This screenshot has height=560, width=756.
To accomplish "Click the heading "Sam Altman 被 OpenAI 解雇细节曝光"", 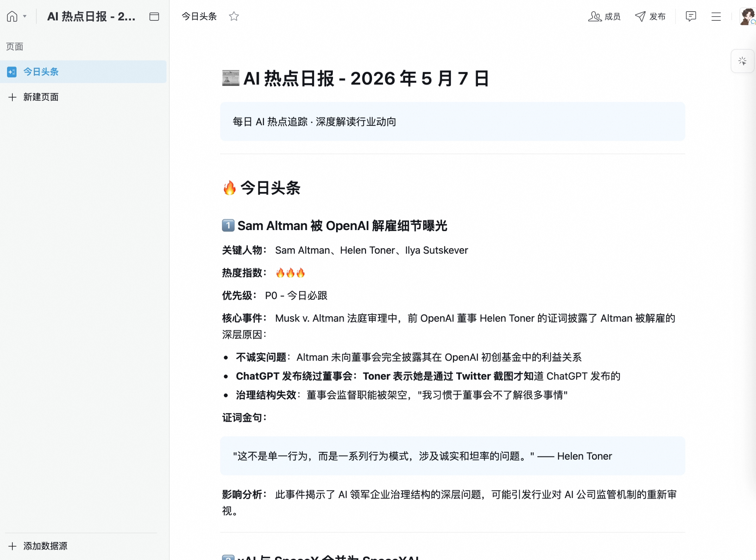I will pyautogui.click(x=335, y=225).
